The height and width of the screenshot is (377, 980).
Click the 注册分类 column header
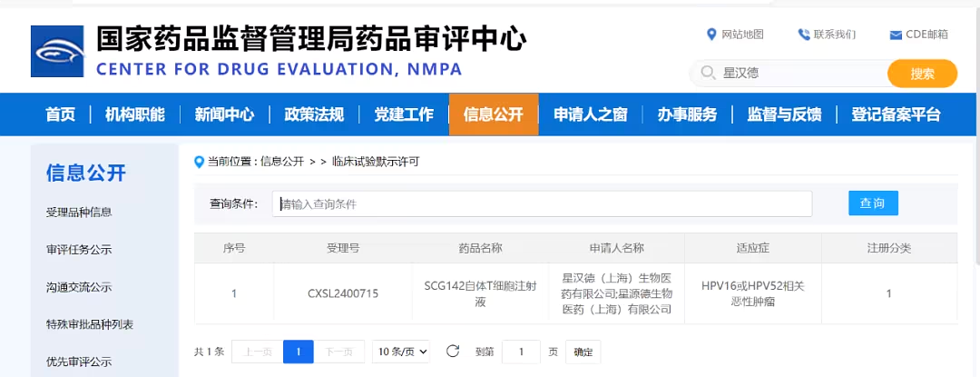(x=888, y=248)
